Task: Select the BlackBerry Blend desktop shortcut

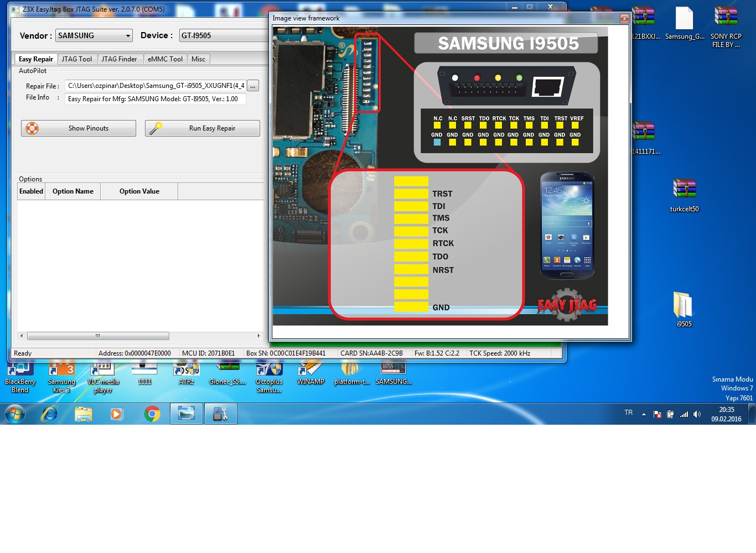Action: tap(20, 378)
